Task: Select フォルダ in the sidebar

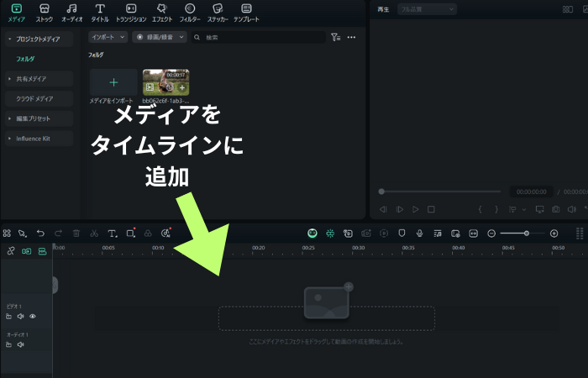Action: [x=25, y=59]
